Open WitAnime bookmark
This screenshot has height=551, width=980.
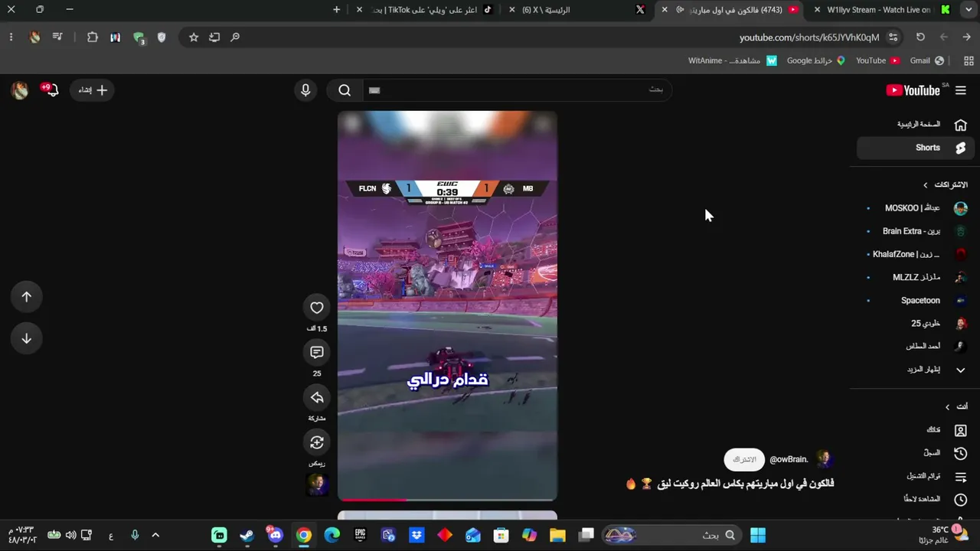point(733,60)
